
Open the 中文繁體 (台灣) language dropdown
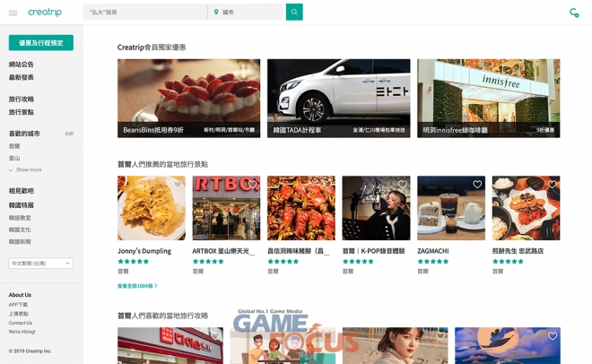(x=40, y=264)
